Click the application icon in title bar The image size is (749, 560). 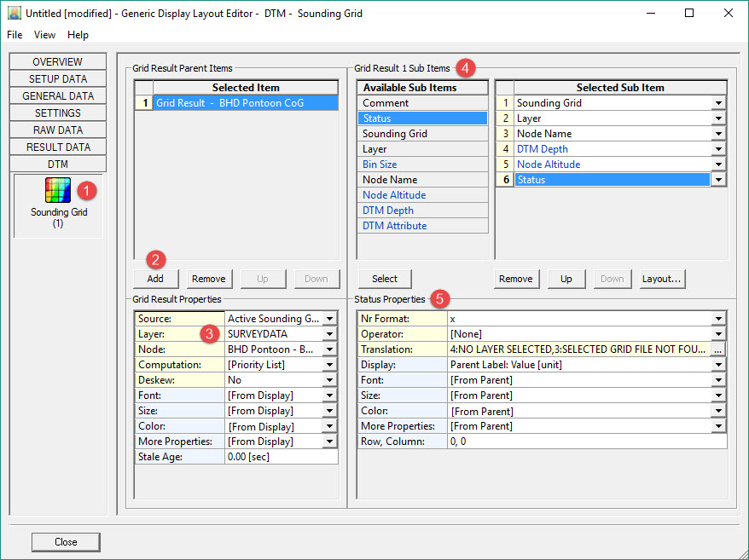pos(14,14)
